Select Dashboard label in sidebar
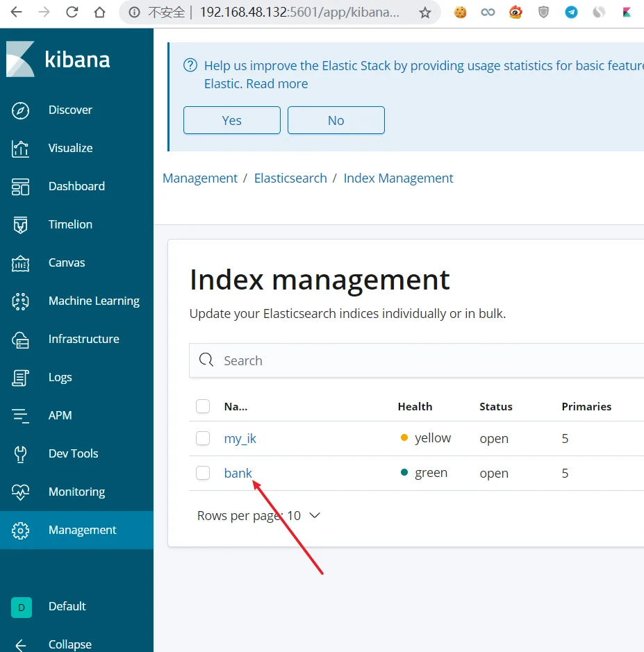This screenshot has width=644, height=652. pos(76,186)
